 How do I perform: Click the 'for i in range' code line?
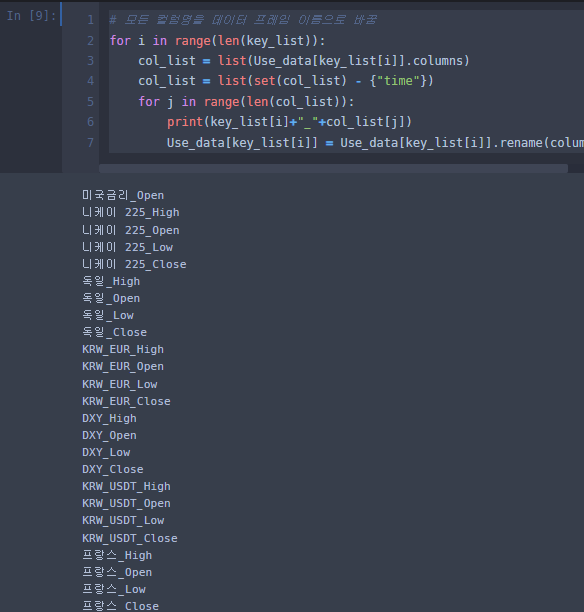click(x=217, y=41)
